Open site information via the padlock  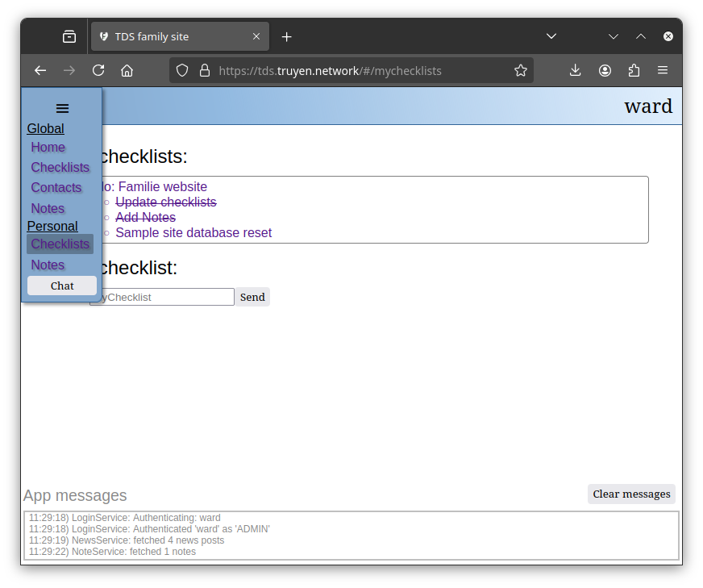coord(204,70)
